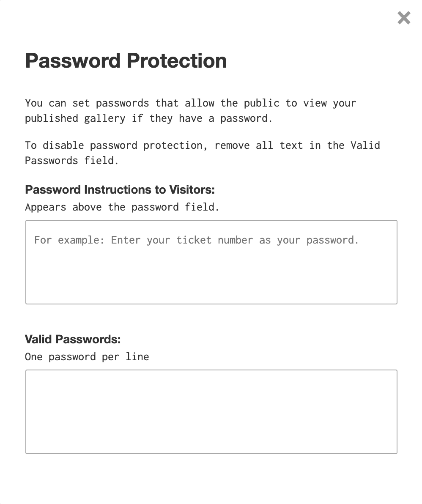The height and width of the screenshot is (504, 422).
Task: Click into the Password Instructions to Visitors textbox
Action: [x=211, y=262]
